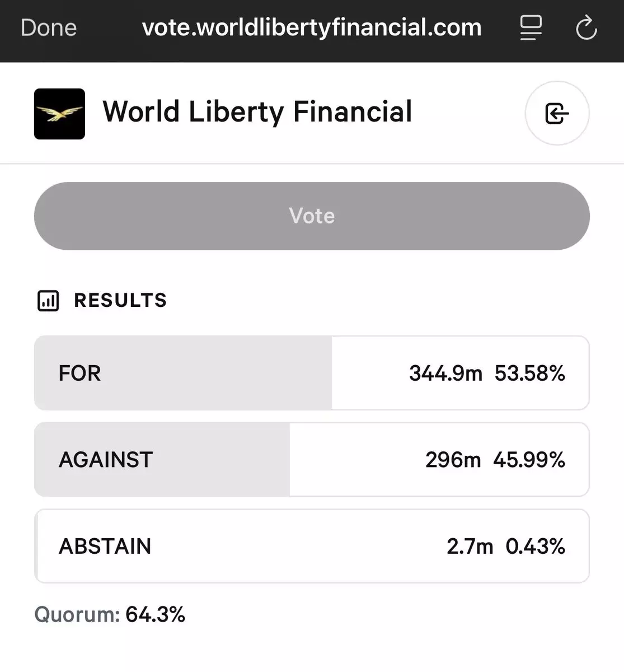Click the Quorum 64.3% text

click(110, 615)
